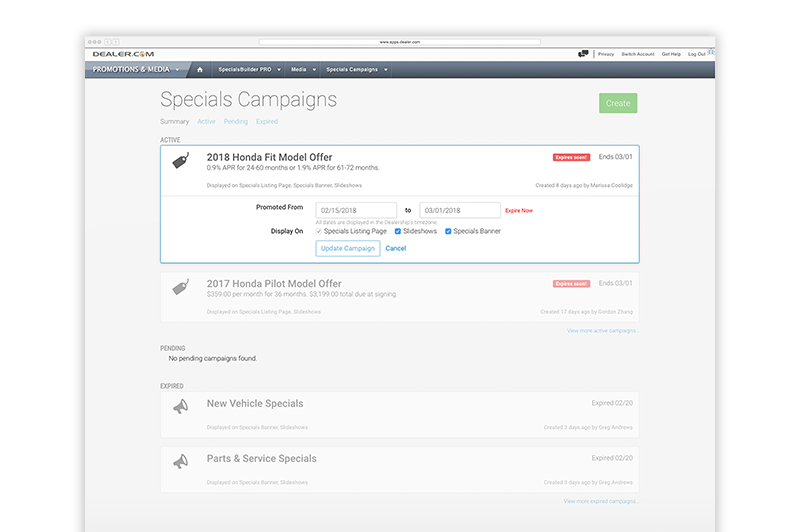Image resolution: width=800 pixels, height=532 pixels.
Task: Select the tag icon of Honda Pilot offer
Action: (x=181, y=287)
